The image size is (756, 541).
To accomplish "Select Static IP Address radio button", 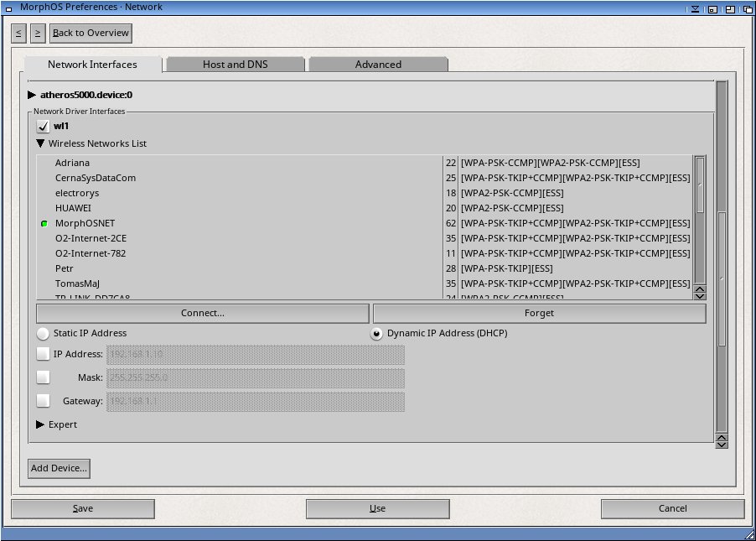I will pos(43,333).
